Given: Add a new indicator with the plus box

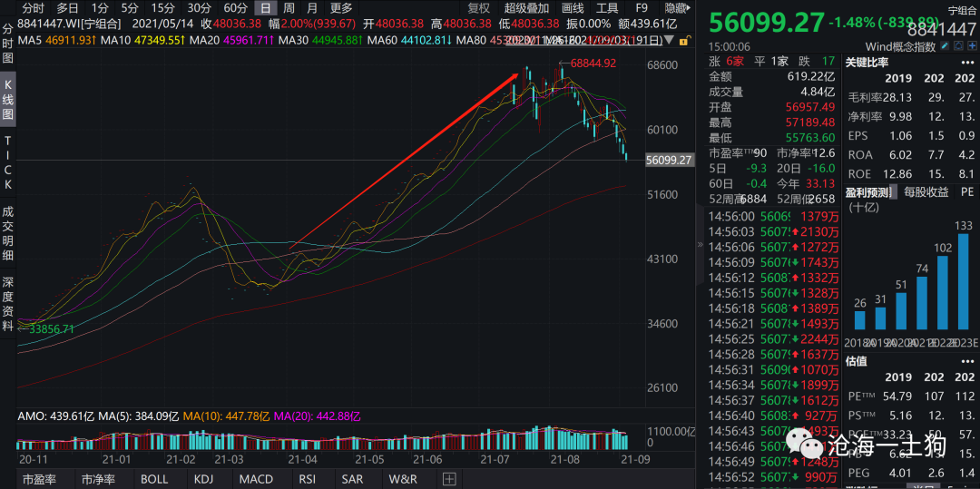Looking at the screenshot, I should 448,480.
